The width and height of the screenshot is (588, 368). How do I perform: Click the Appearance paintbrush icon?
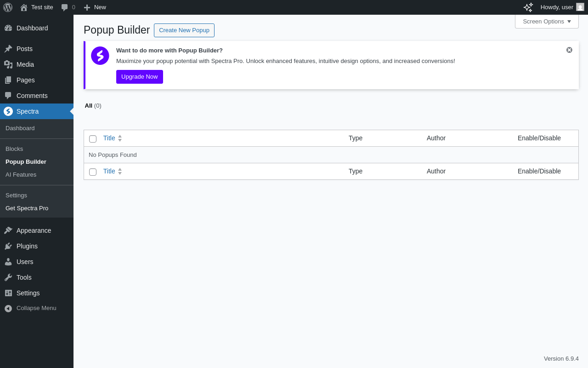point(8,230)
